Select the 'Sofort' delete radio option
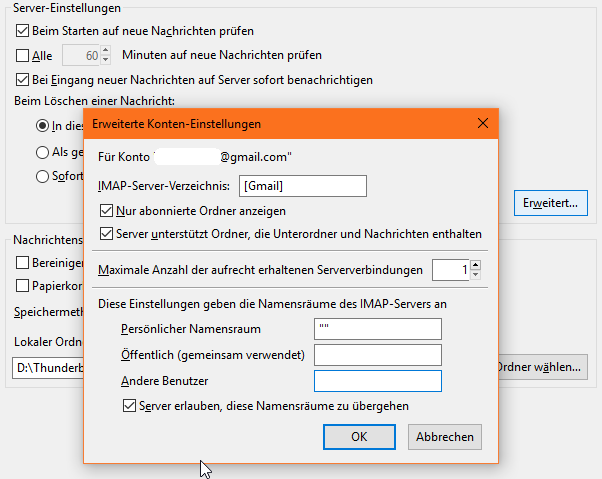This screenshot has height=479, width=602. coord(42,176)
